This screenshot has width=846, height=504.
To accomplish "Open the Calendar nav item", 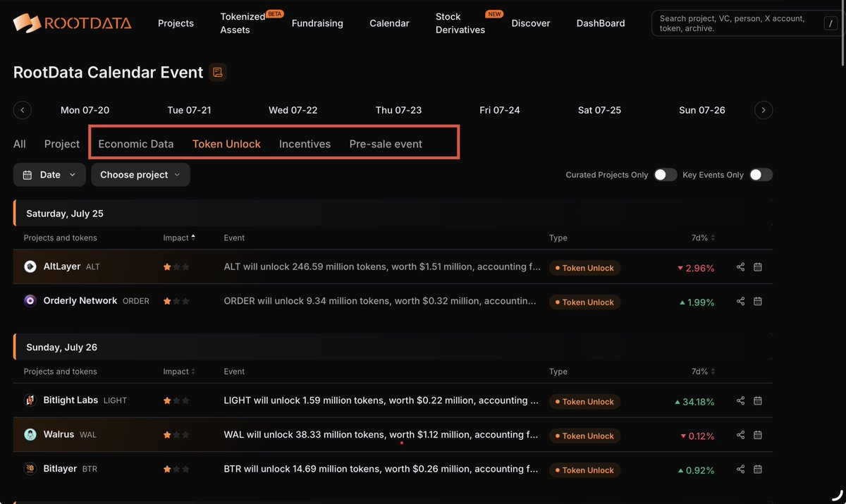I will 389,23.
